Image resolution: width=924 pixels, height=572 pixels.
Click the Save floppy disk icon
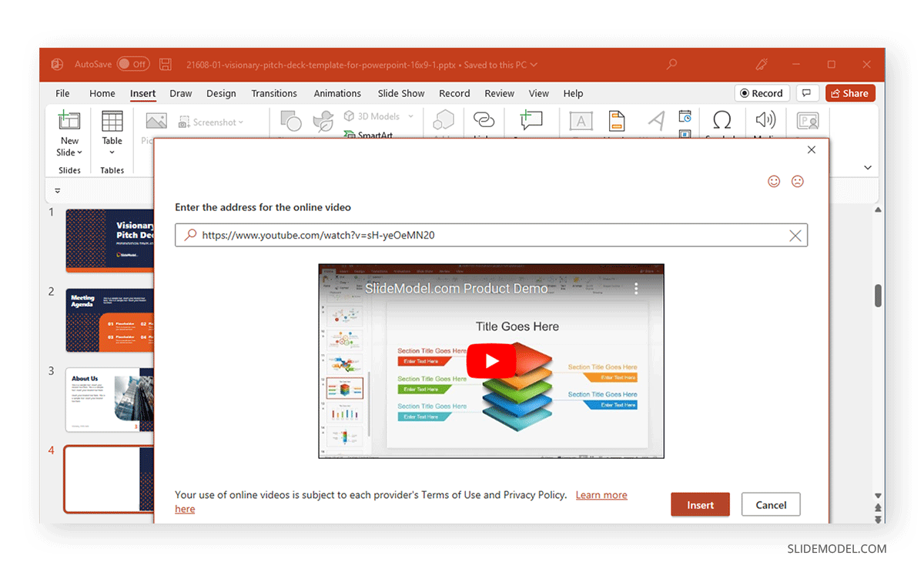[165, 65]
